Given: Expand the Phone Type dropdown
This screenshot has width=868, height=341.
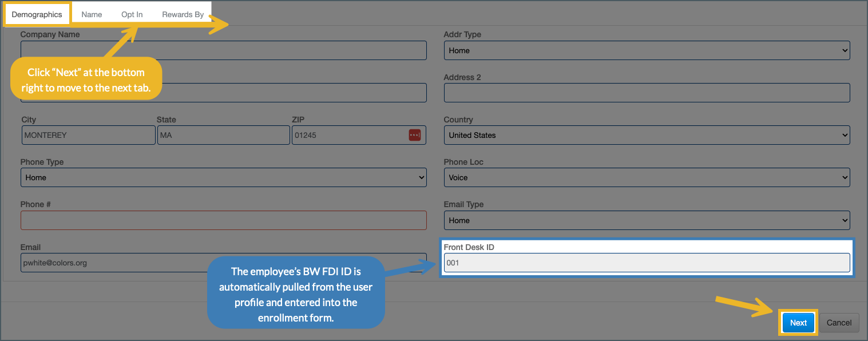Looking at the screenshot, I should click(223, 177).
